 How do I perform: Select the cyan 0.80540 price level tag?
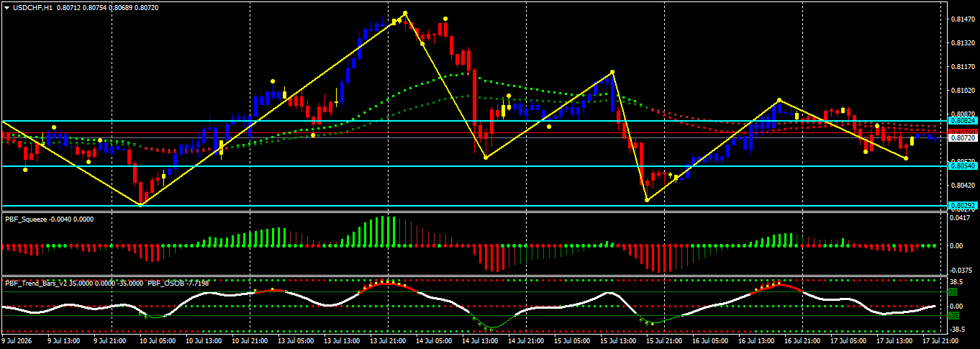(x=963, y=166)
